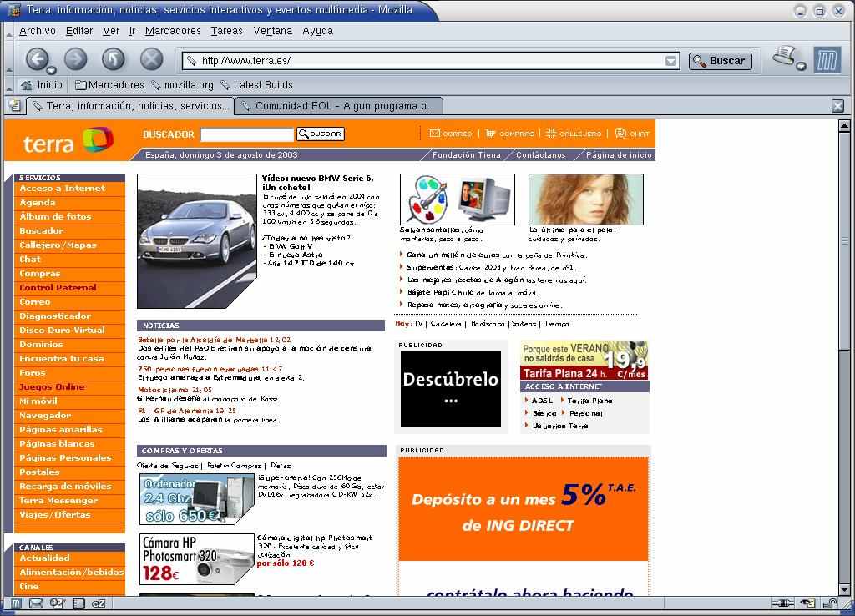Open the Back button history dropdown arrow
The height and width of the screenshot is (616, 855).
(x=51, y=70)
